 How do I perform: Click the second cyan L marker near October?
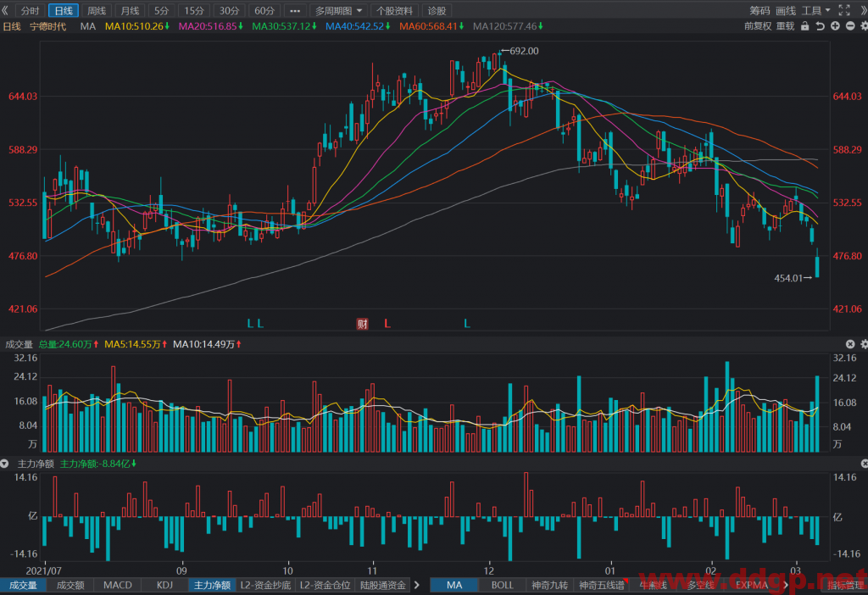tap(261, 323)
